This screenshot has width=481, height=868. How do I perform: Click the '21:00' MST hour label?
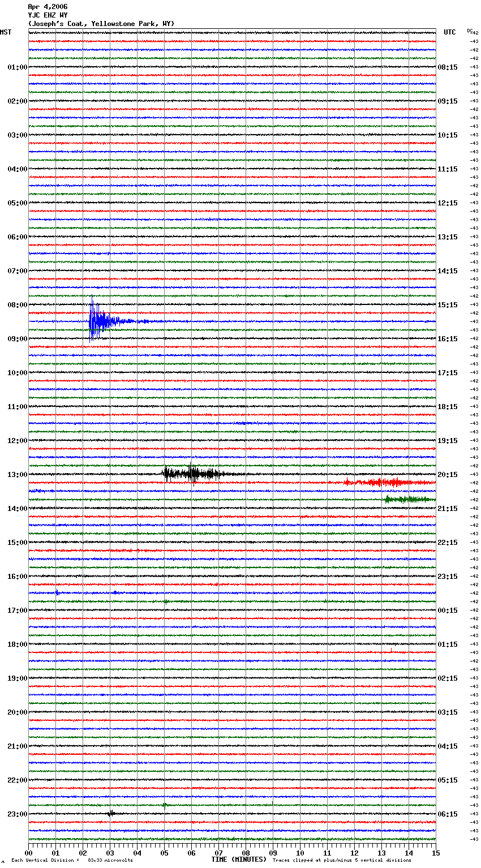point(18,746)
